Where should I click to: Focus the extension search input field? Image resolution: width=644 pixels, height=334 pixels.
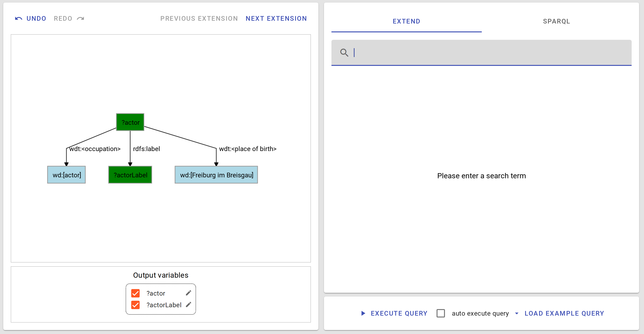pos(482,53)
